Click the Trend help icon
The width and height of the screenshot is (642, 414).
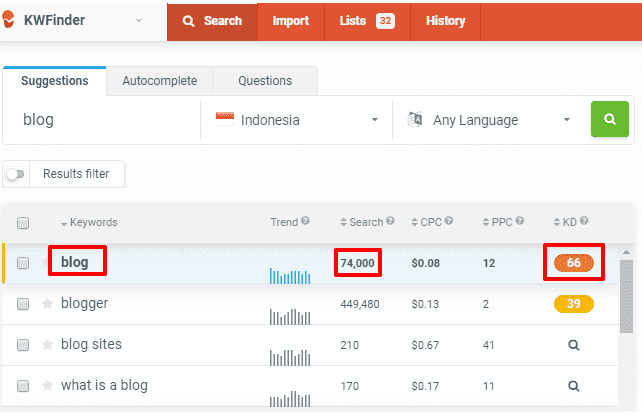coord(305,221)
